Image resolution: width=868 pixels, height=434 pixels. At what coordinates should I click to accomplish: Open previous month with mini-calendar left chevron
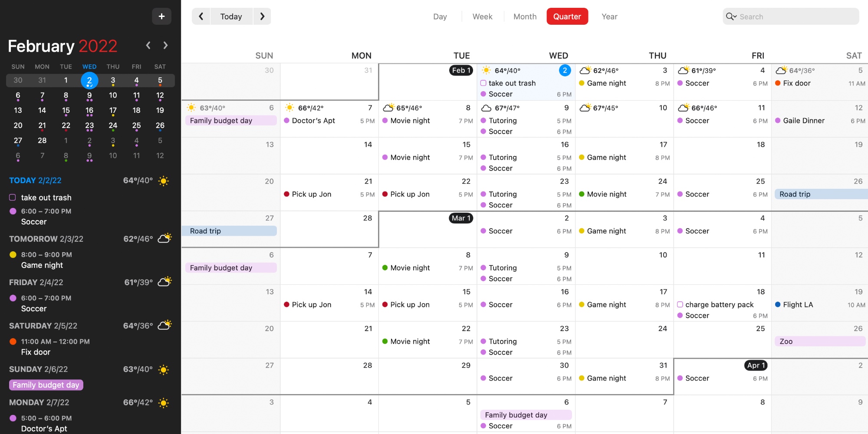click(148, 46)
